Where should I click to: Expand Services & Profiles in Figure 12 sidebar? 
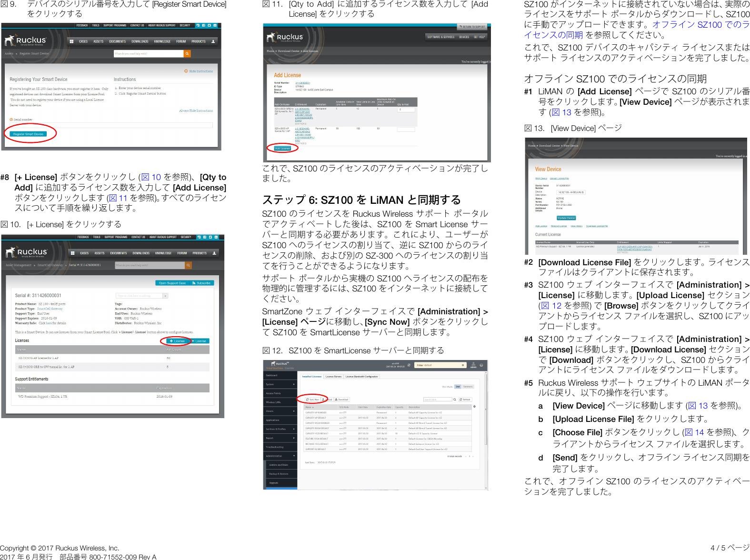coord(280,429)
